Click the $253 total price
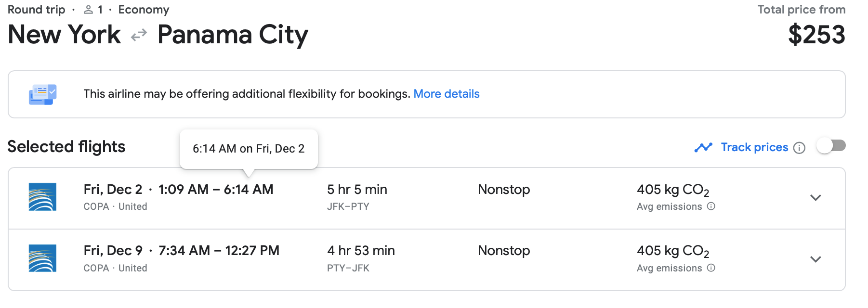The height and width of the screenshot is (308, 868). point(816,35)
